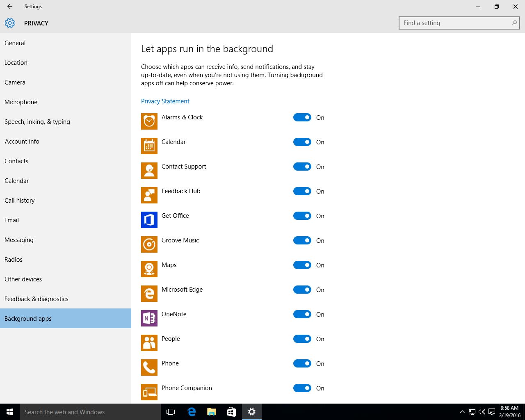The height and width of the screenshot is (420, 525).
Task: Launch Microsoft Edge from the taskbar
Action: click(x=192, y=412)
